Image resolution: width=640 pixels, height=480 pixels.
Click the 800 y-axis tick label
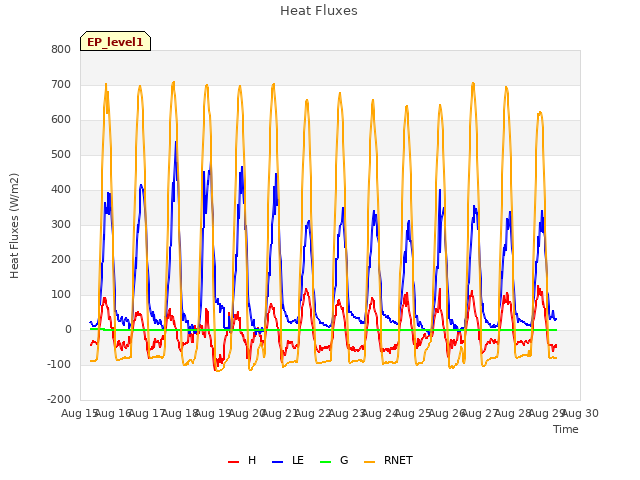61,49
